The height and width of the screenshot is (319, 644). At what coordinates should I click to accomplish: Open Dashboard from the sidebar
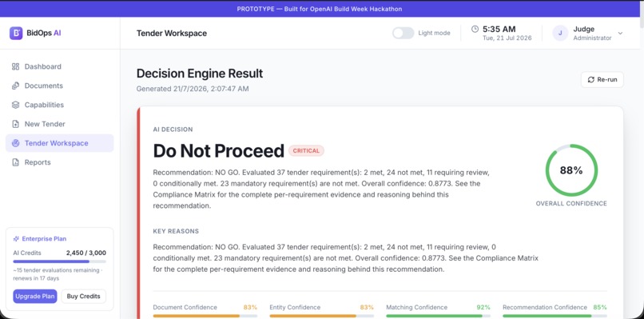click(60, 66)
